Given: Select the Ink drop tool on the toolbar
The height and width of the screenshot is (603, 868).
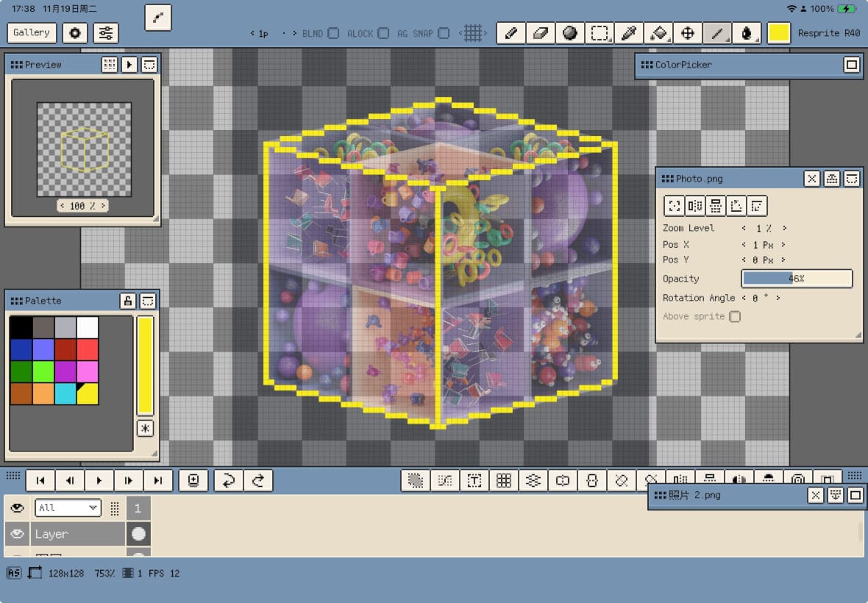Looking at the screenshot, I should [747, 32].
